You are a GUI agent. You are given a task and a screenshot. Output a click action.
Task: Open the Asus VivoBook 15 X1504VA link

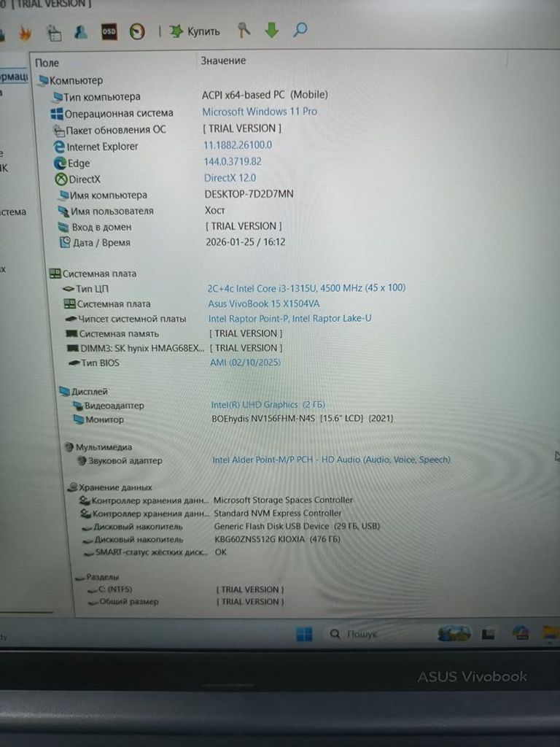264,303
